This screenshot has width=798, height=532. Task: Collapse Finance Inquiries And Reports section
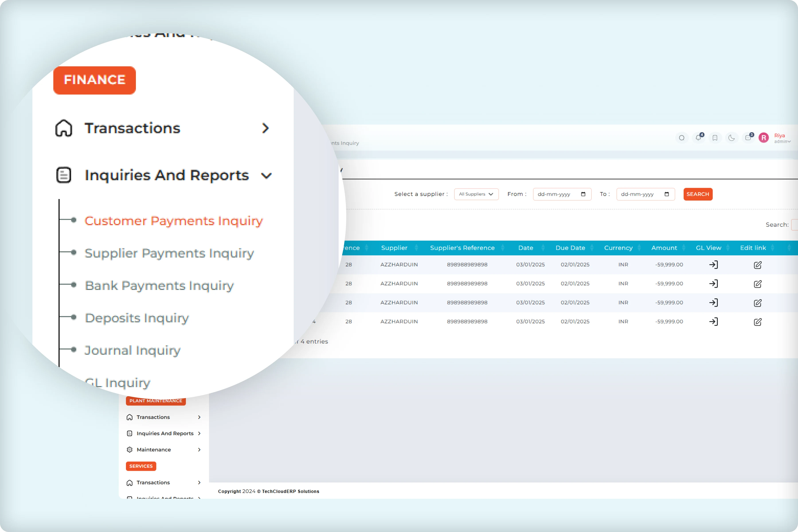[166, 175]
